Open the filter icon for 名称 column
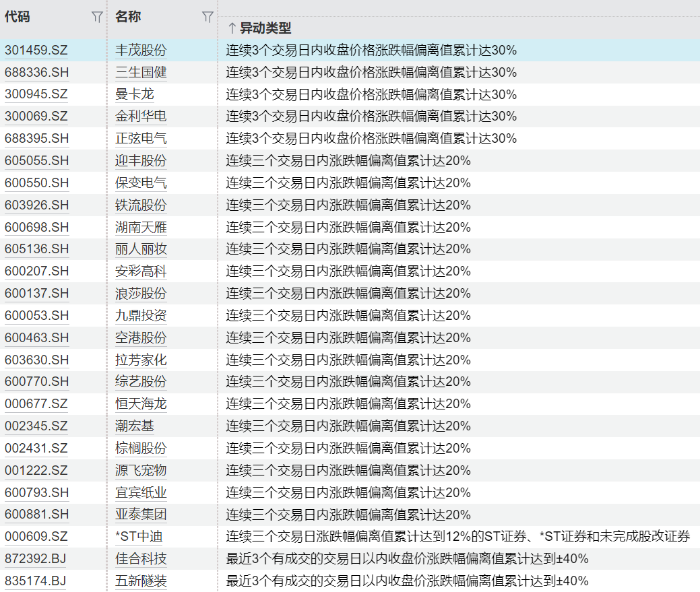 207,17
